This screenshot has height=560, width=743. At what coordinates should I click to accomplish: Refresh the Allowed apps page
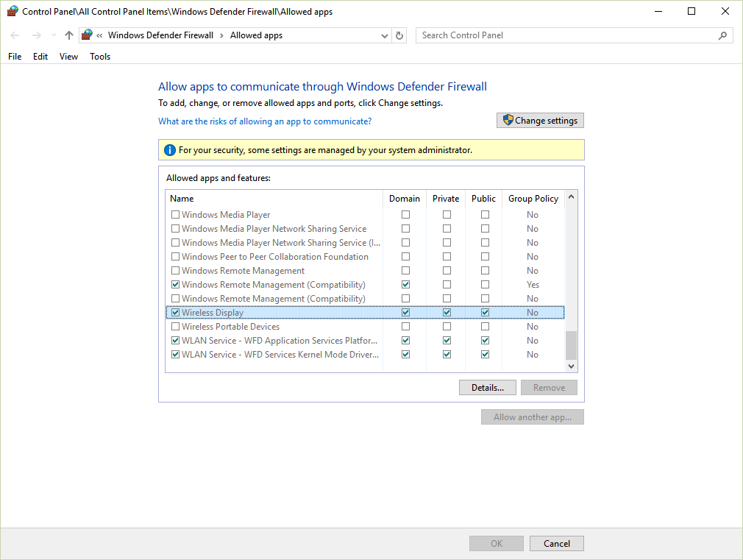399,35
